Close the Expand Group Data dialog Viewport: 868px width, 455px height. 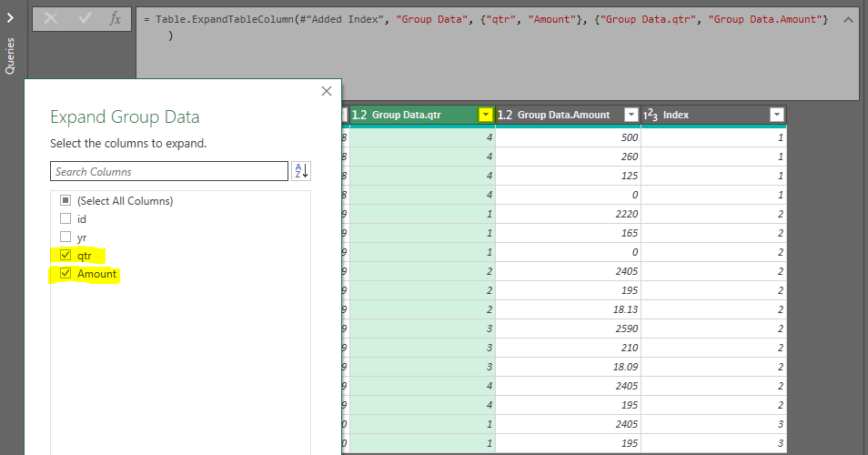coord(327,91)
